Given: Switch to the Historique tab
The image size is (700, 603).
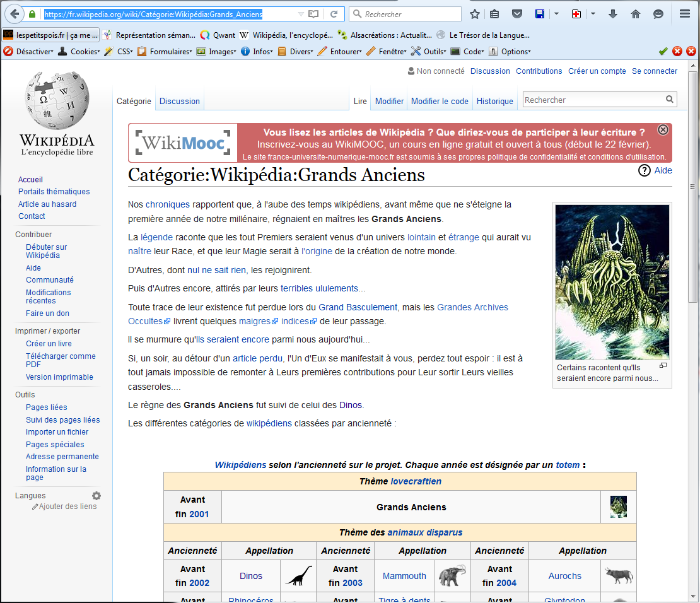Looking at the screenshot, I should 494,101.
